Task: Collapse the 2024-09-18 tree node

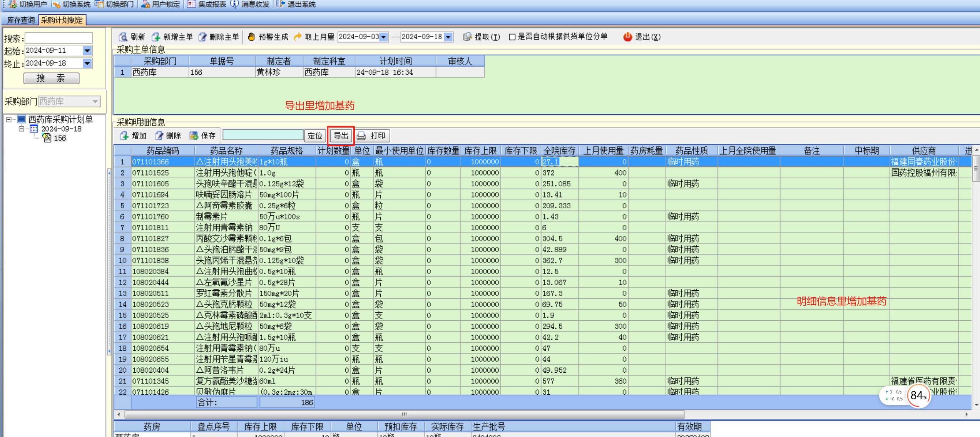Action: click(22, 129)
